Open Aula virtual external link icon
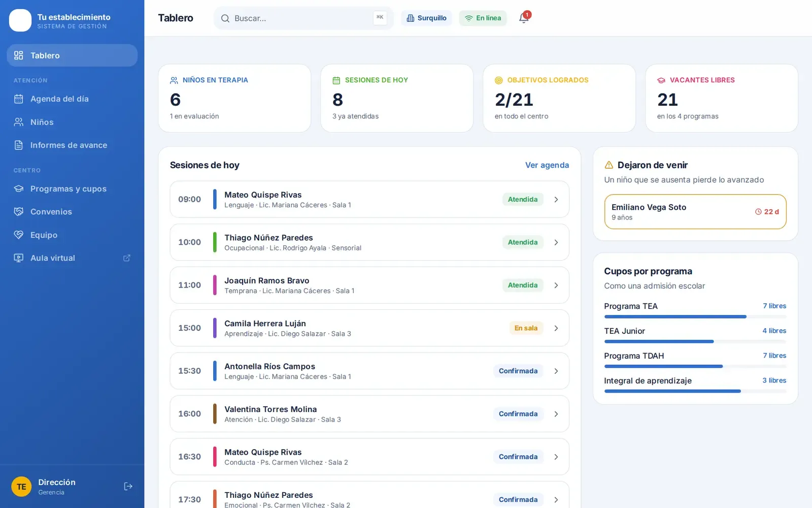 click(x=127, y=258)
